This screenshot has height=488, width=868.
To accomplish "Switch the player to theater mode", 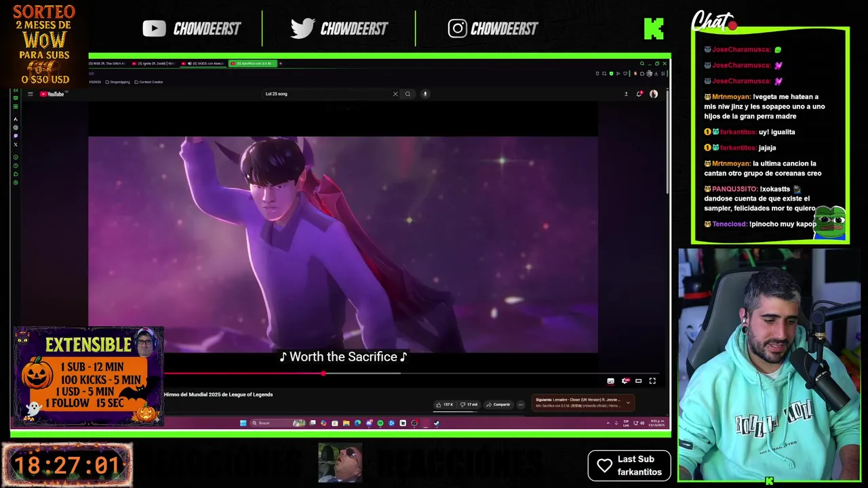I will (x=638, y=381).
